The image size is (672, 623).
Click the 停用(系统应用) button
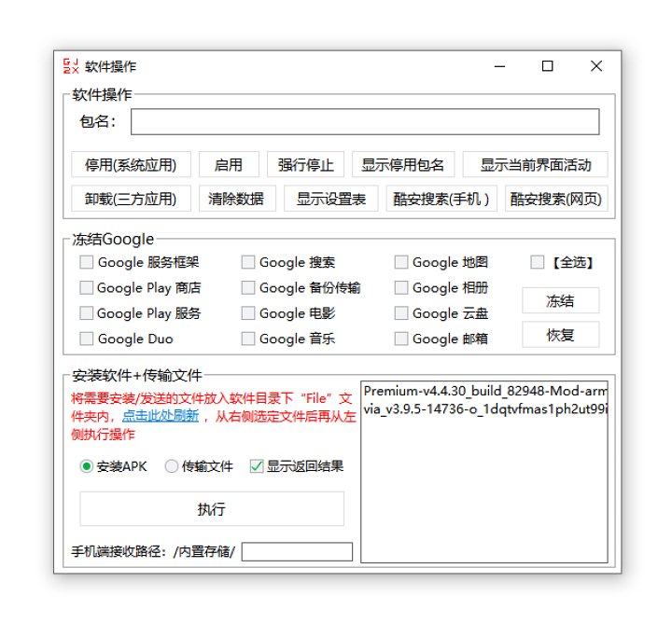tap(131, 164)
